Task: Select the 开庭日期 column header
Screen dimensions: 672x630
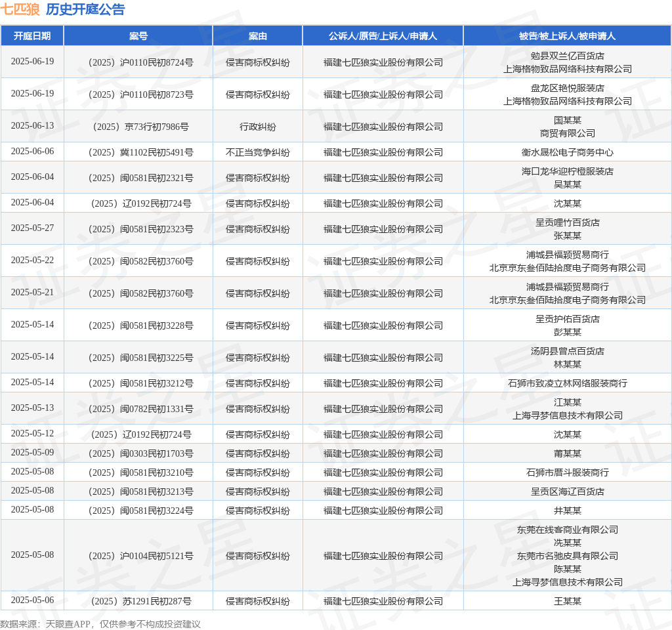Action: 32,36
